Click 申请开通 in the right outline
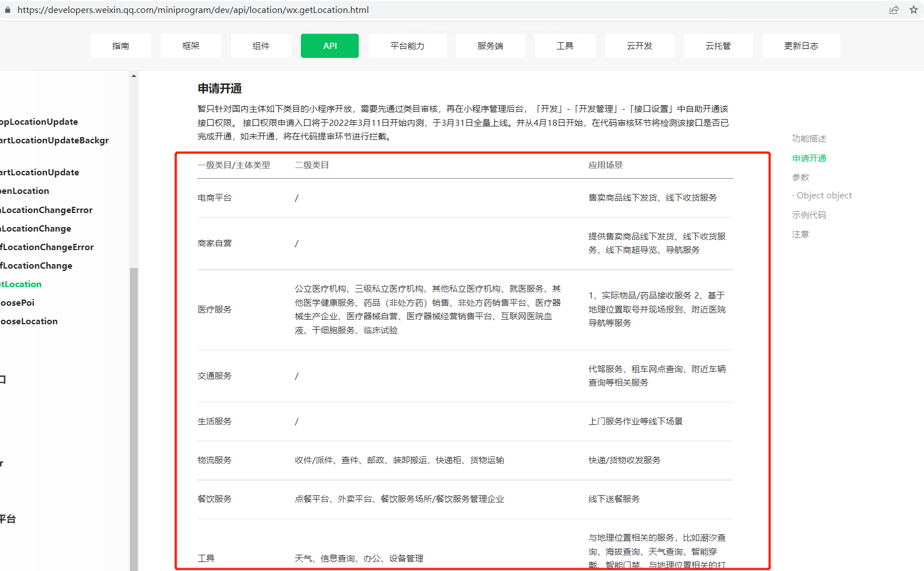Screen dimensions: 924x571 coord(809,158)
